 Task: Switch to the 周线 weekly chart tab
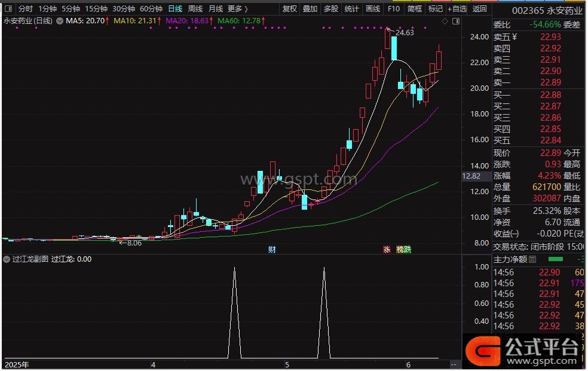[195, 8]
